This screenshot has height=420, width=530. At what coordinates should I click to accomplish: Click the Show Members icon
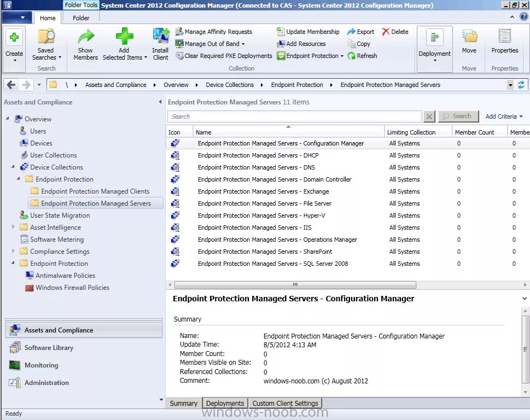85,37
